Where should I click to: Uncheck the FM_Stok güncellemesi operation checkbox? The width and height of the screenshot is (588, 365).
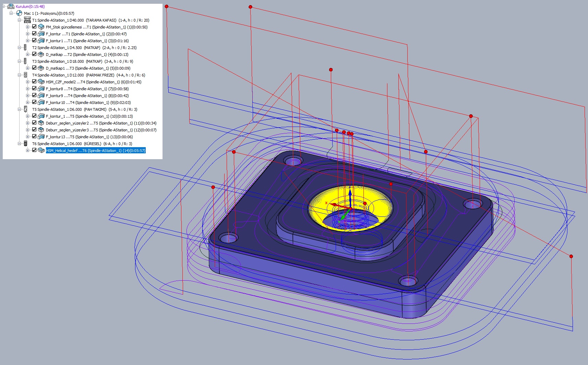pyautogui.click(x=34, y=27)
